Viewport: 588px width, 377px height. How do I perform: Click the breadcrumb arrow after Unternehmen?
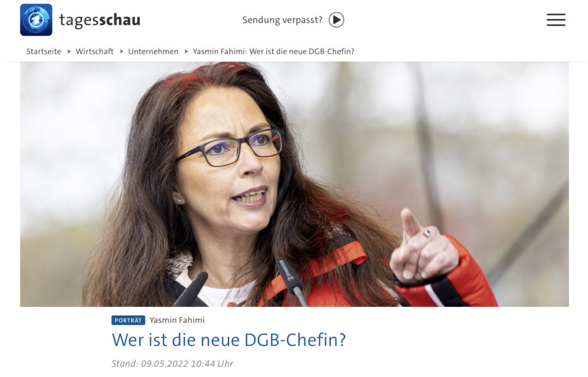[x=186, y=51]
